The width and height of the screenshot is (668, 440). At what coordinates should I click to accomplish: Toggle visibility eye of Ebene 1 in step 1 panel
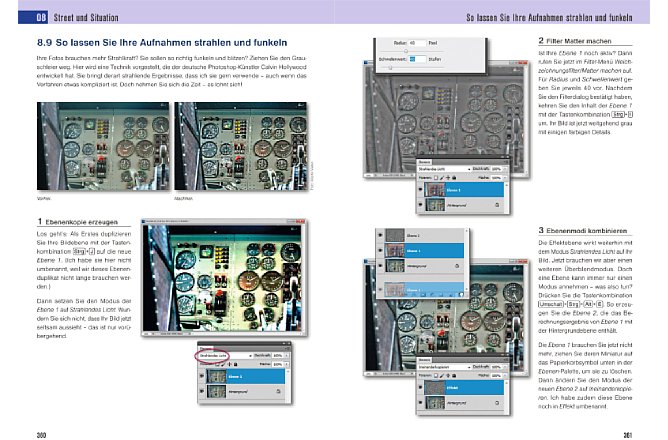point(202,376)
